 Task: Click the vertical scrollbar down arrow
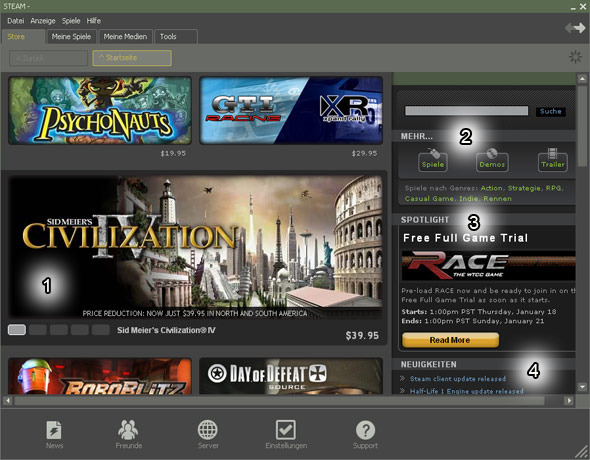click(x=582, y=387)
